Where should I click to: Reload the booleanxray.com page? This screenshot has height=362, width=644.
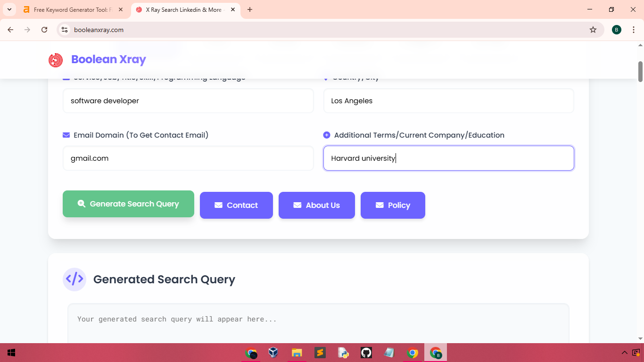44,30
